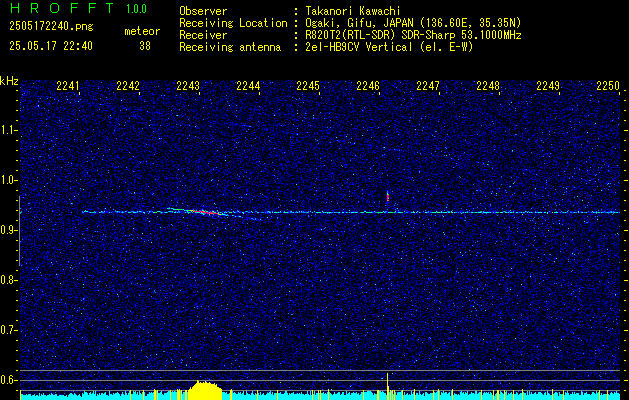Viewport: 629px width, 400px height.
Task: Click the 2249 time axis marker
Action: point(548,85)
